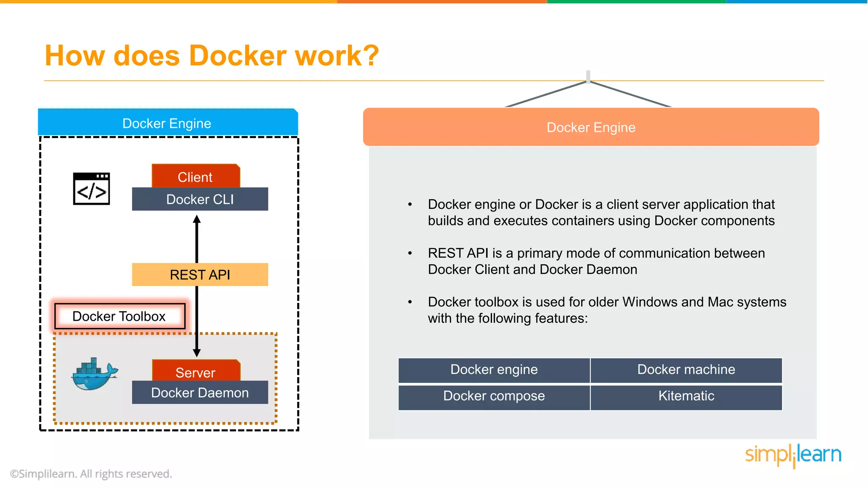Viewport: 868px width, 488px height.
Task: Select the Docker engine table cell
Action: click(x=494, y=370)
